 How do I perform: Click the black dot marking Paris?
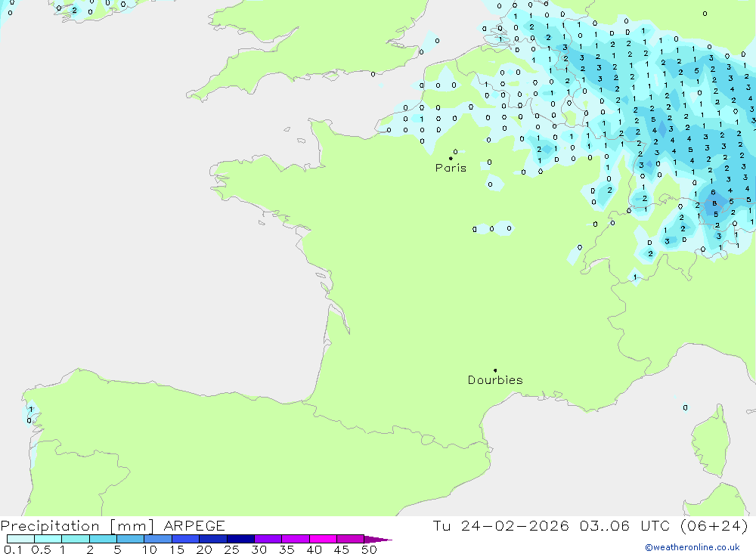[451, 158]
